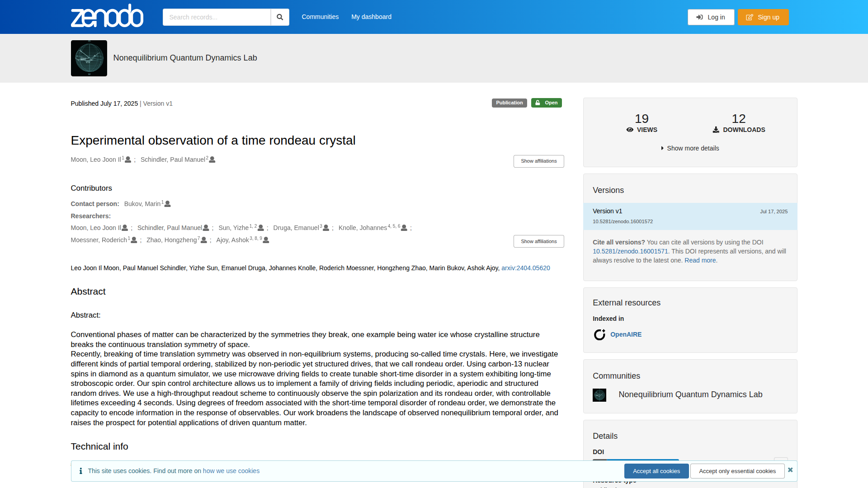Open the OpenAIRE link
Viewport: 868px width, 488px height.
626,334
